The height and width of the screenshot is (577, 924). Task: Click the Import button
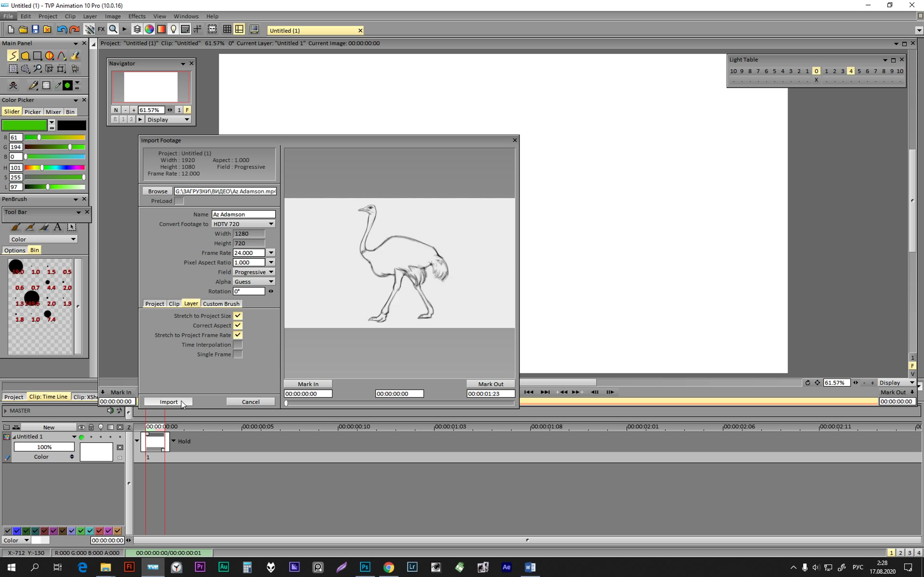[x=168, y=401]
